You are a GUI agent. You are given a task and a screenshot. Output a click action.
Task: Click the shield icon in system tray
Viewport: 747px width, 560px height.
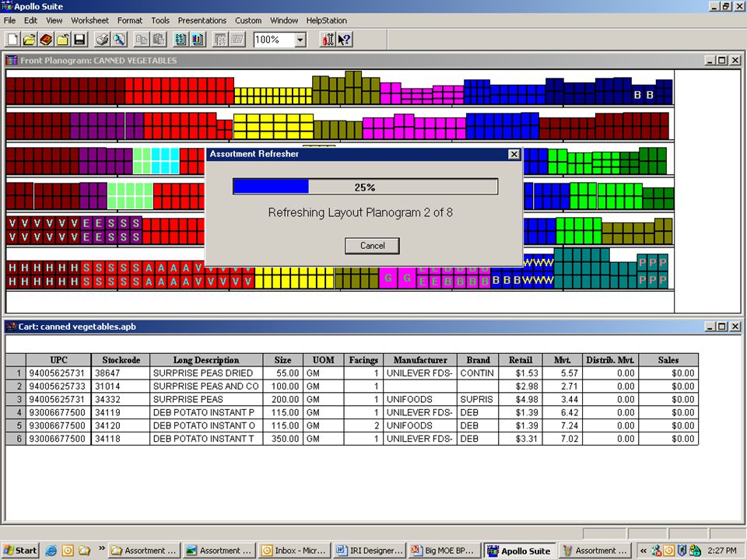pos(682,551)
